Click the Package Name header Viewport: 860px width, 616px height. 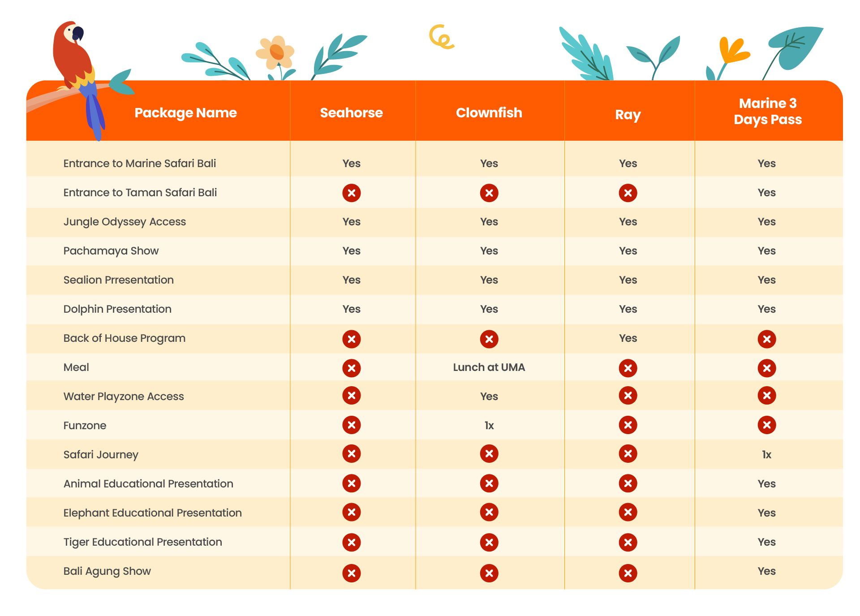tap(185, 112)
